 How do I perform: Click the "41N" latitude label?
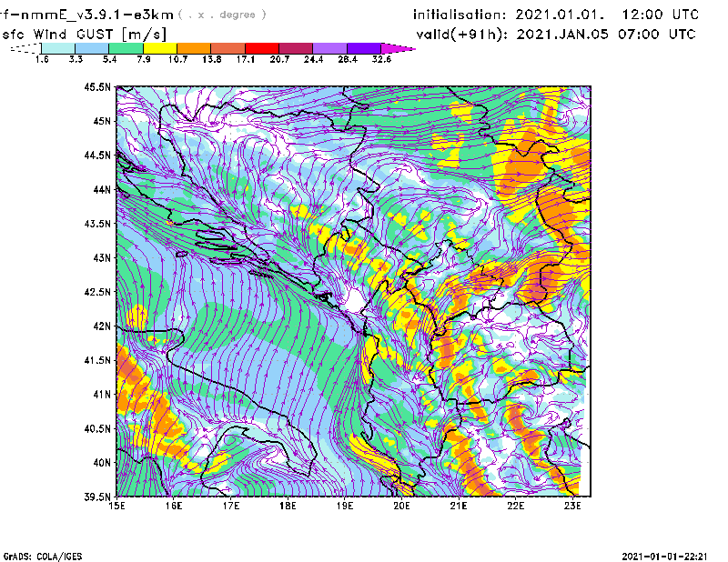click(x=102, y=395)
